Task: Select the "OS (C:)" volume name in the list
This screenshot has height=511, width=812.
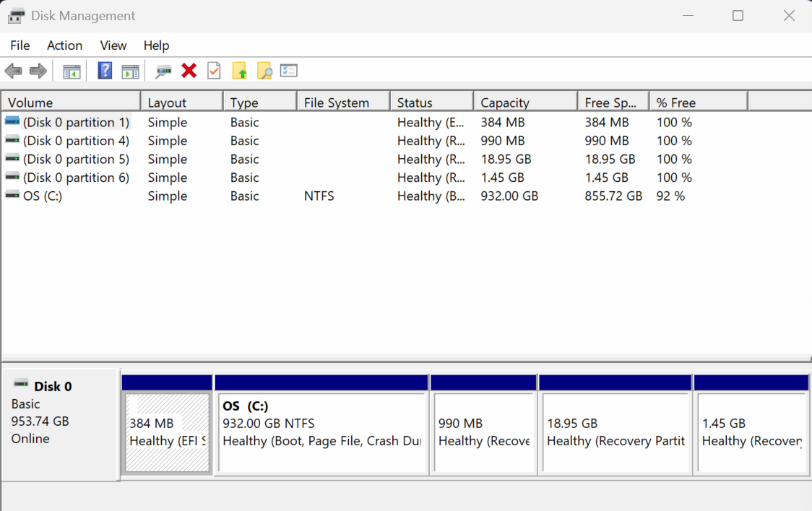Action: pyautogui.click(x=43, y=196)
